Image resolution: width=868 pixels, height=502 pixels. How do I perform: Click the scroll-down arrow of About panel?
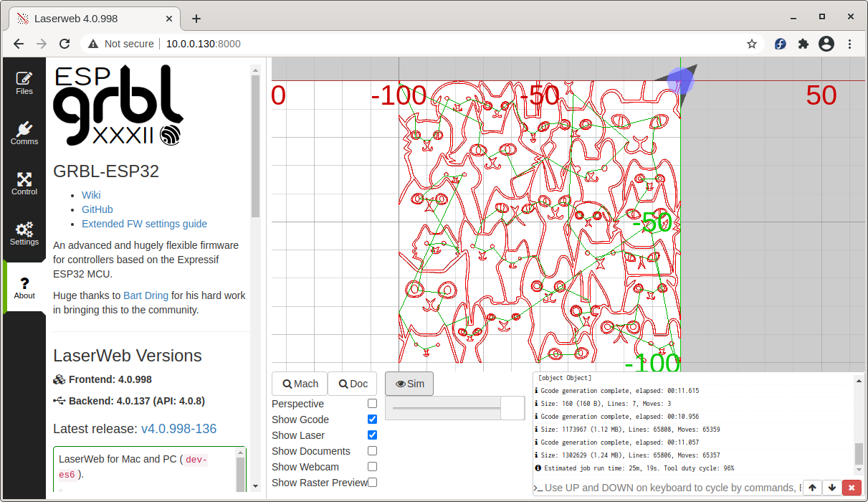[255, 486]
